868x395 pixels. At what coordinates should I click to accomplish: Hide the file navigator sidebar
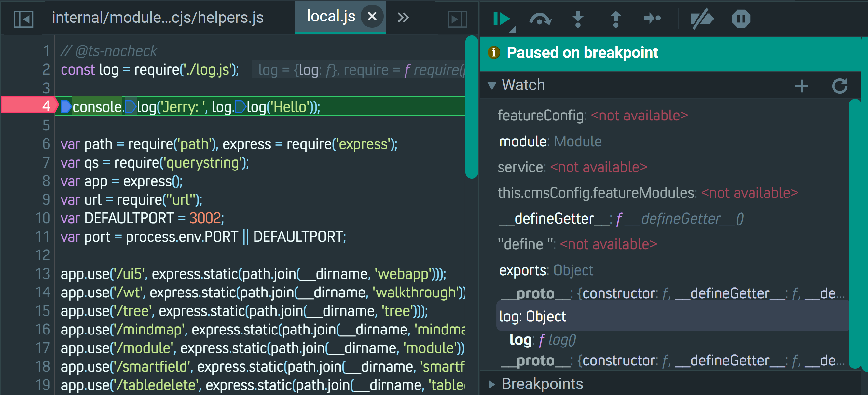tap(23, 19)
